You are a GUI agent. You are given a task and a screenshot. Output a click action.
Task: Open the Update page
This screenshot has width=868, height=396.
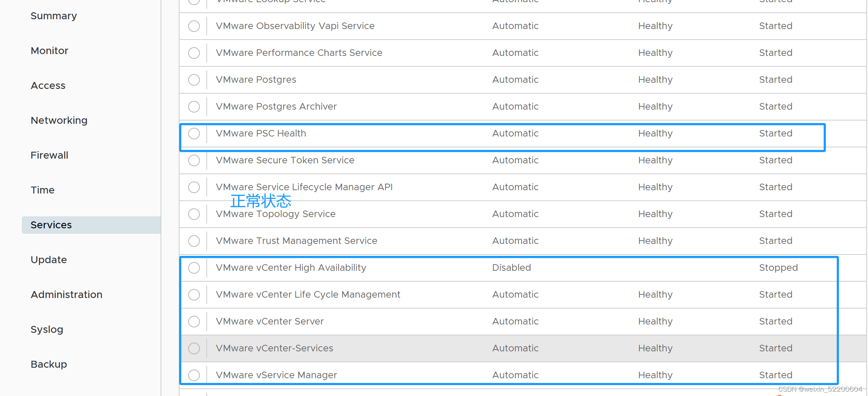coord(49,260)
